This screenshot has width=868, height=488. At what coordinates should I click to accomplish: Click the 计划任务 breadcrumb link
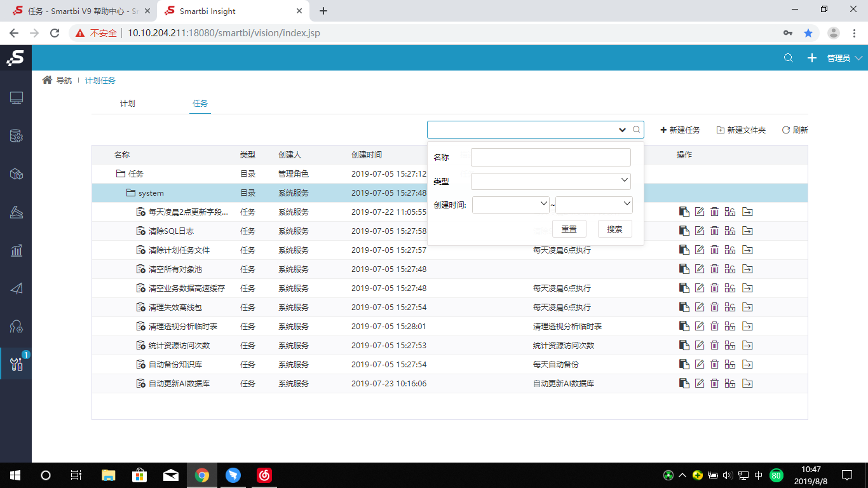pyautogui.click(x=100, y=80)
